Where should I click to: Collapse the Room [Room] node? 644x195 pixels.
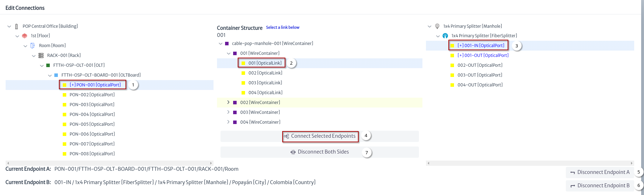click(25, 46)
